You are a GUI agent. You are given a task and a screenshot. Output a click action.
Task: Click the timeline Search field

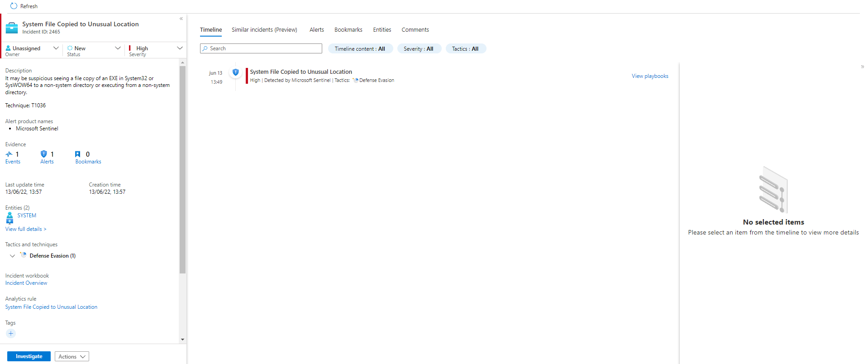(x=261, y=48)
